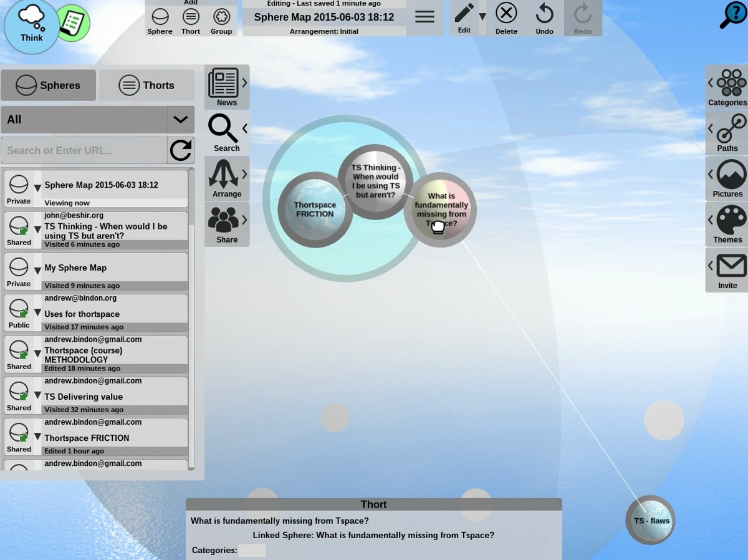The width and height of the screenshot is (748, 560).
Task: Add a new Group
Action: (221, 21)
